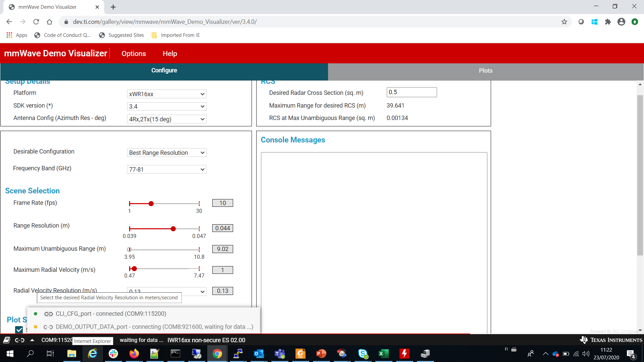
Task: Expand the Platform xWR16xx dropdown
Action: coord(167,94)
